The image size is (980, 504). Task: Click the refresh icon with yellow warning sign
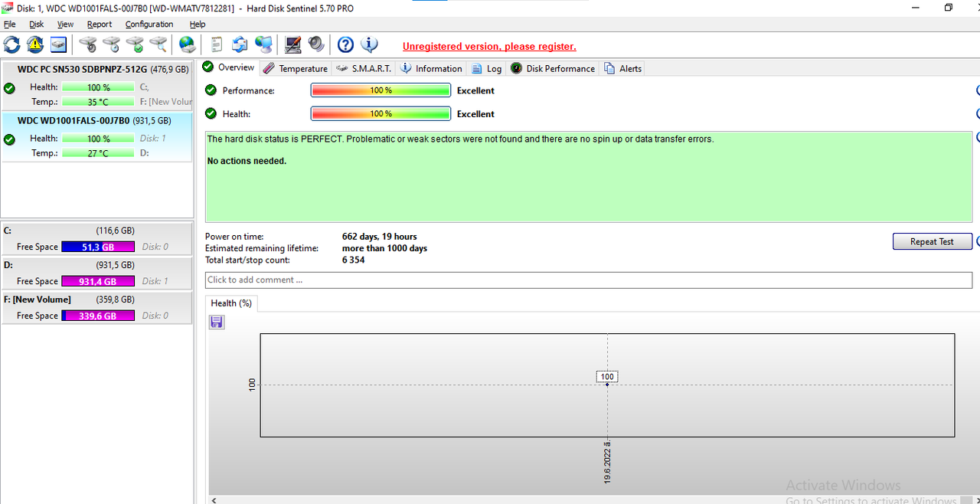(35, 44)
